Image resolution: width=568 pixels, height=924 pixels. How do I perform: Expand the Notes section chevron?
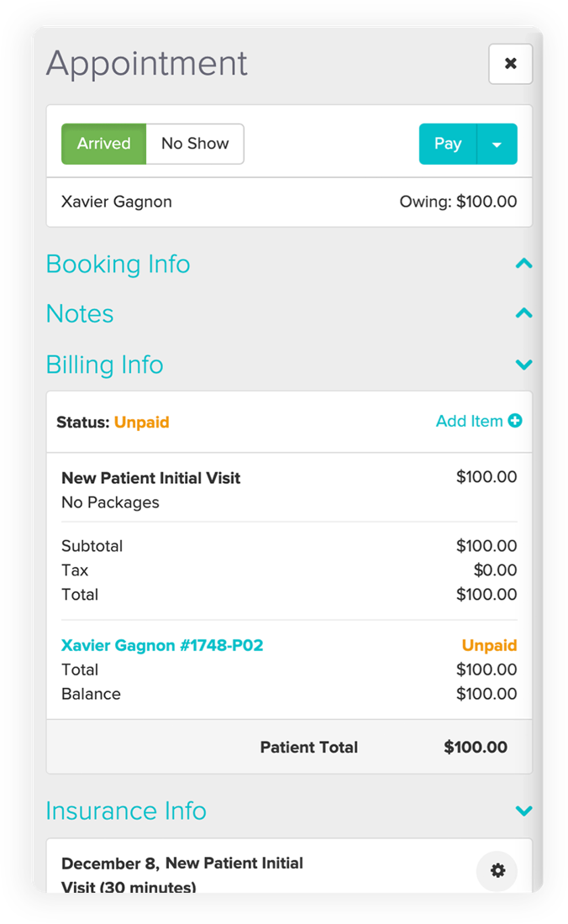[523, 313]
